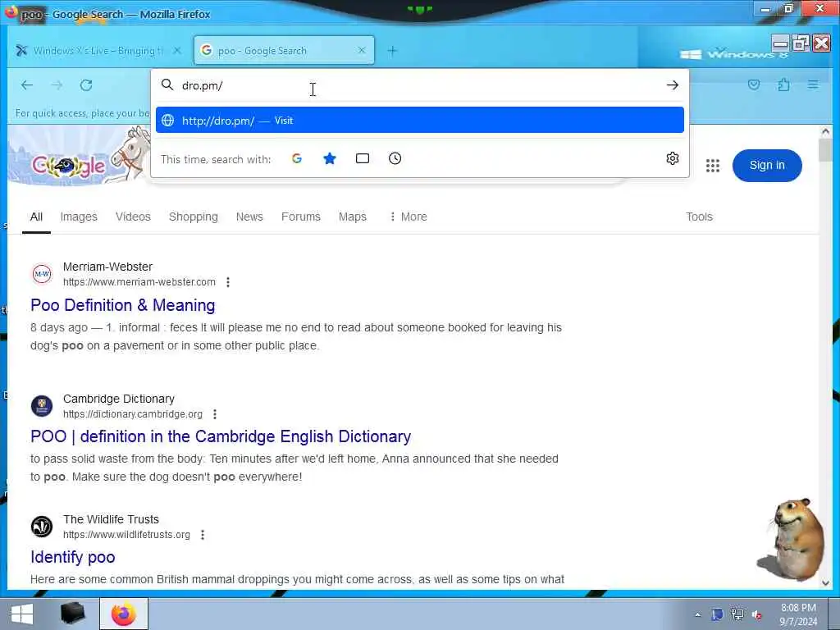Click the go arrow in the address bar

pos(673,85)
